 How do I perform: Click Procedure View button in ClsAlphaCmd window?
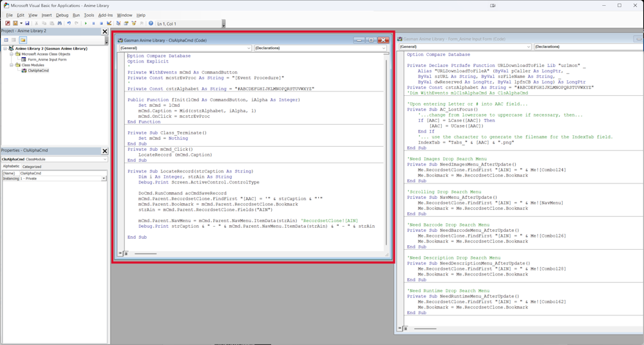coord(120,254)
